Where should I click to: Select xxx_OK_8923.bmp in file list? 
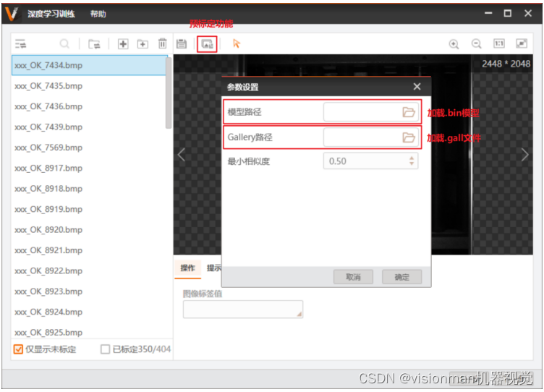coord(89,291)
